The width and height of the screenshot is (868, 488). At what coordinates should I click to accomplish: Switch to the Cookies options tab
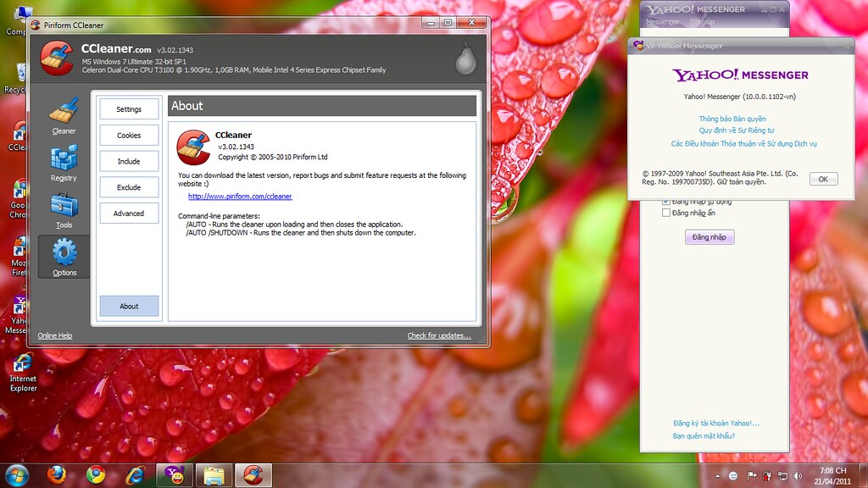coord(129,136)
